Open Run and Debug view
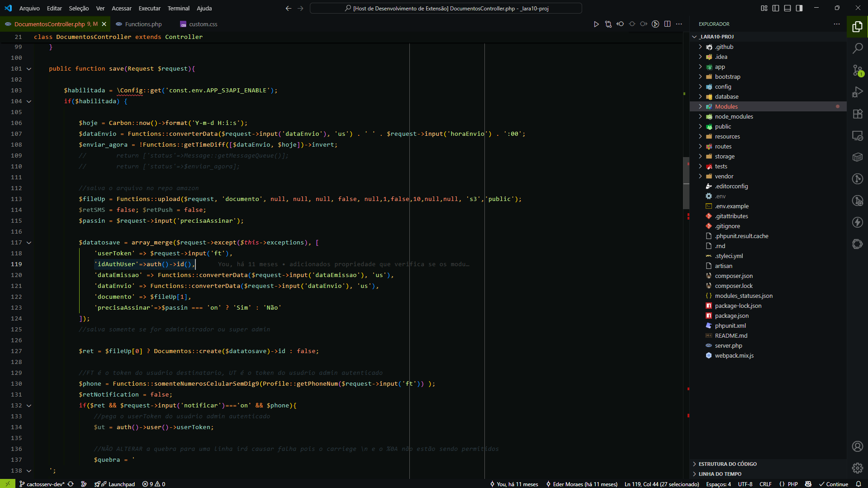 coord(857,92)
